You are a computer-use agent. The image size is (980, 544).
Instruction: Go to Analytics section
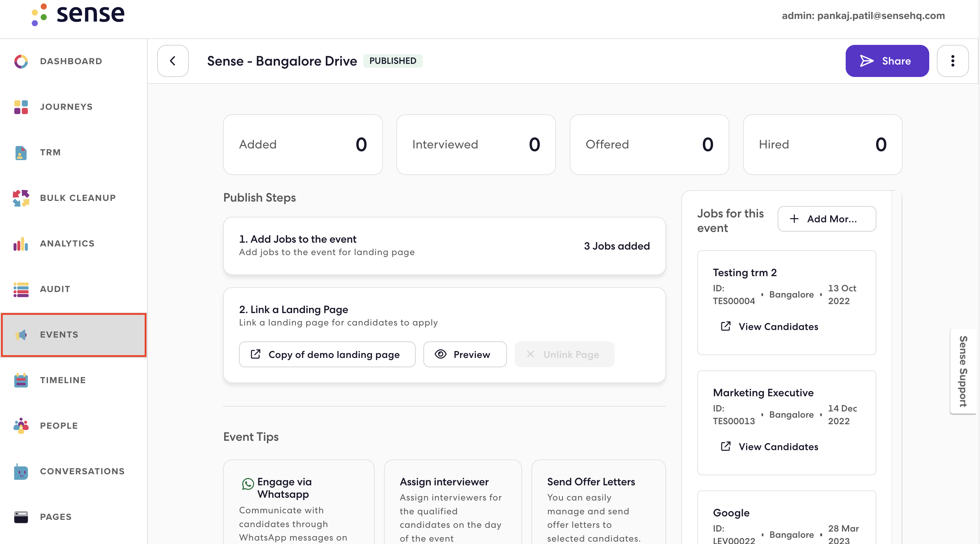pyautogui.click(x=74, y=244)
